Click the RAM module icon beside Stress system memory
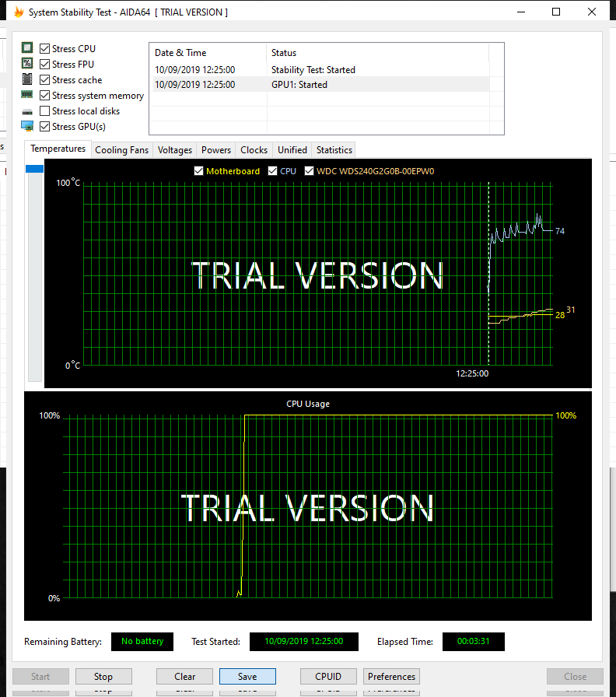 click(27, 95)
